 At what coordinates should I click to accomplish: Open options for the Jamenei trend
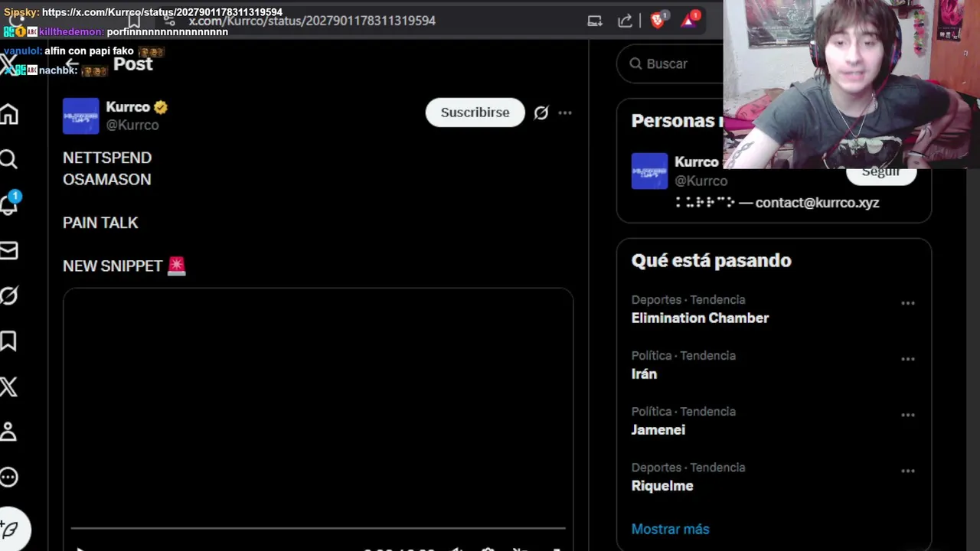(908, 415)
